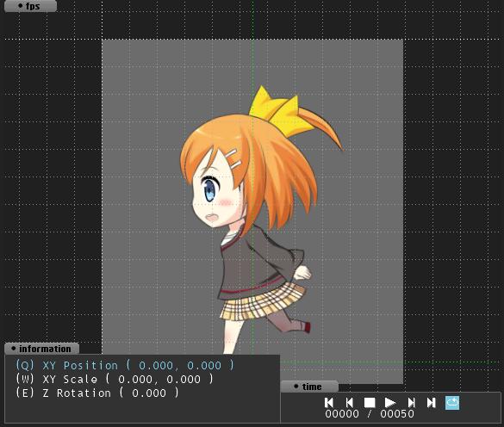Toggle loop playback button

click(x=452, y=403)
